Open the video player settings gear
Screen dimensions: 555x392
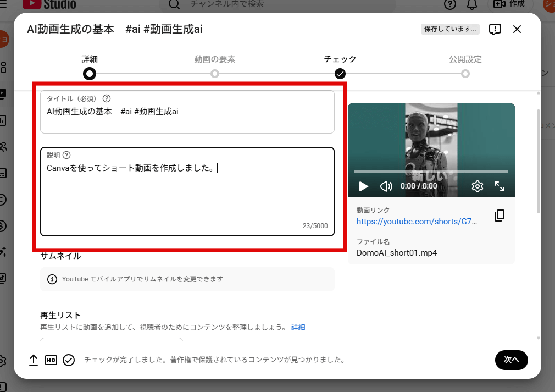point(477,186)
